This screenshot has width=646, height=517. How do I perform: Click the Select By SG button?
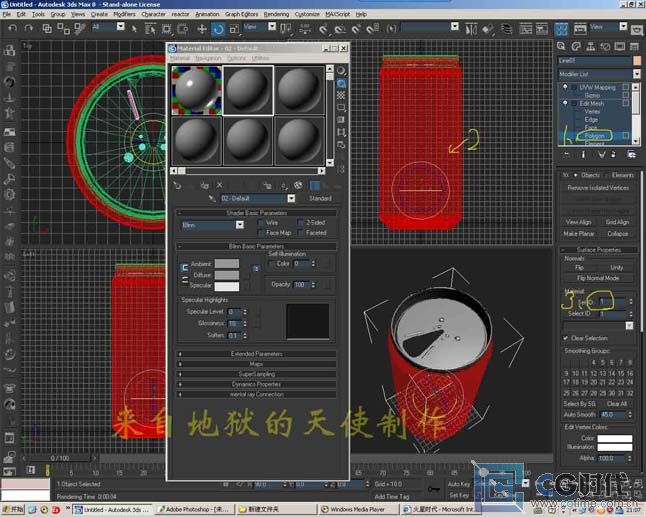point(579,404)
